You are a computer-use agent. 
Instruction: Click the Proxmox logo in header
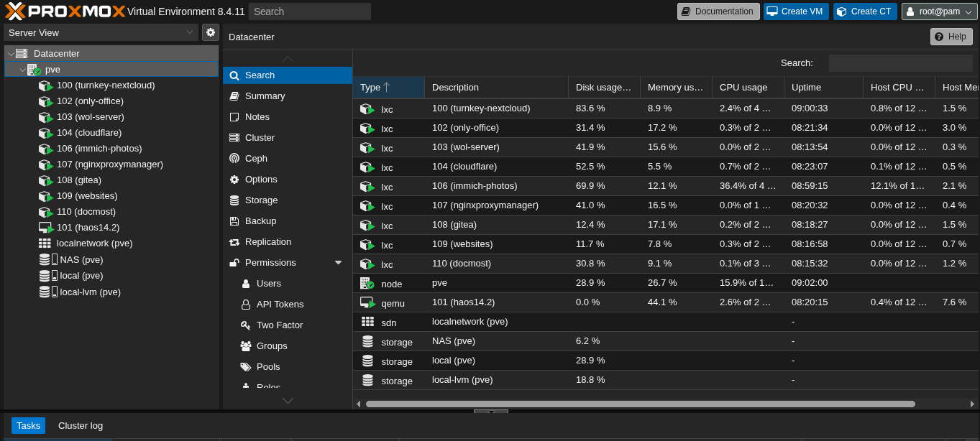point(65,11)
